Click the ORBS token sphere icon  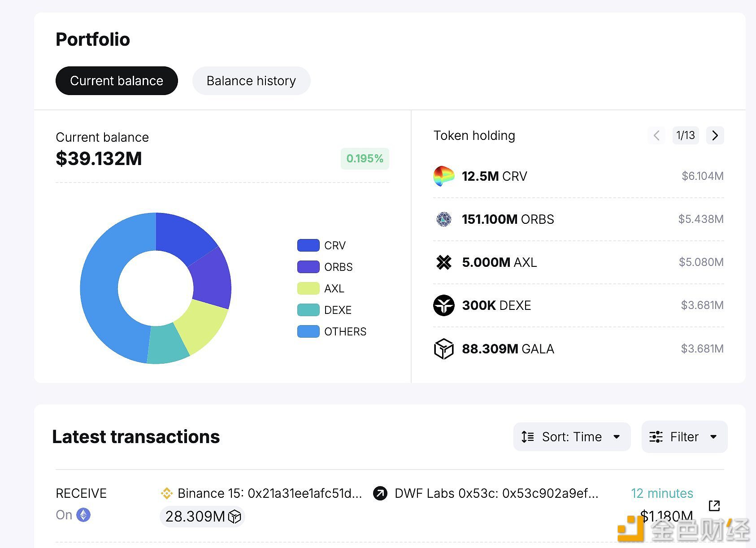[x=443, y=219]
